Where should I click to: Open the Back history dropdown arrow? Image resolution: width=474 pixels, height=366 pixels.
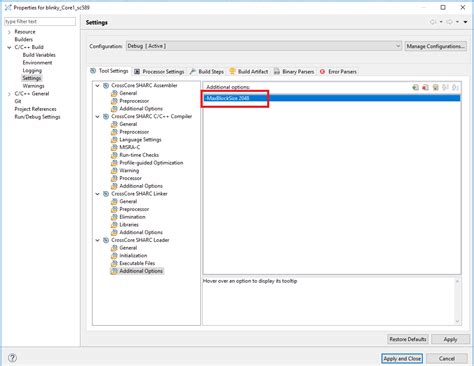click(x=441, y=22)
